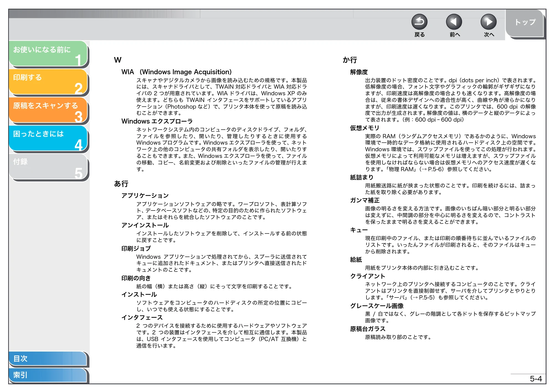Click the heading WIA (Windows Image Acquisition)

click(176, 72)
